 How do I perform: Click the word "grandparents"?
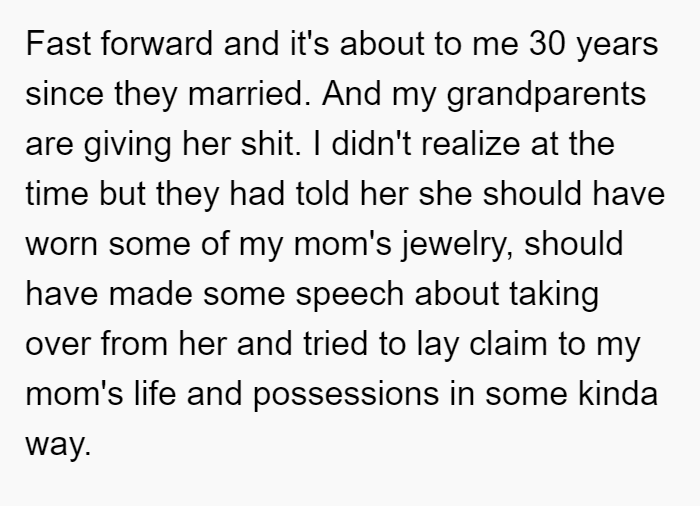pos(546,96)
